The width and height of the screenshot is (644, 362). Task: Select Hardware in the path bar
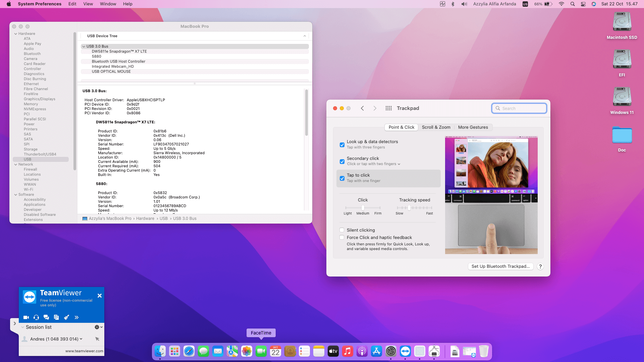[x=145, y=219]
